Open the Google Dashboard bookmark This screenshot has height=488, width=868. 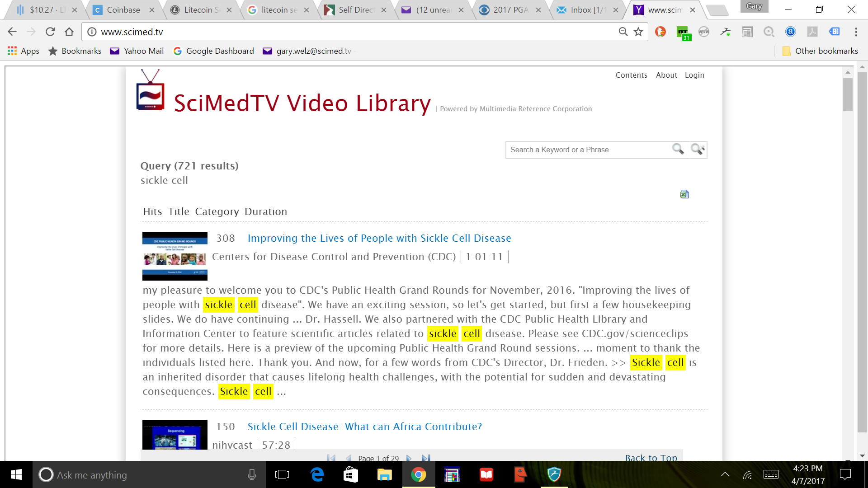pos(214,51)
